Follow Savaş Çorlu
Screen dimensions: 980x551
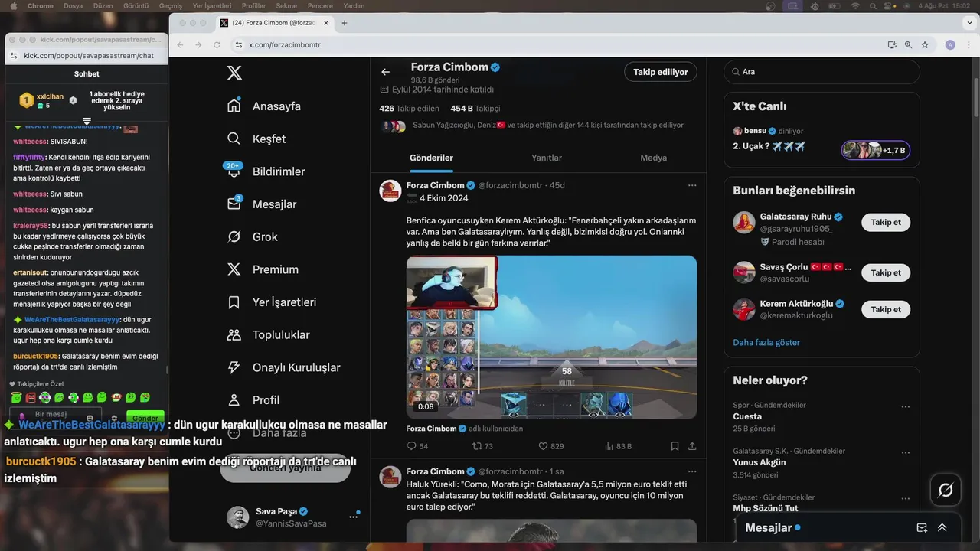pyautogui.click(x=886, y=272)
